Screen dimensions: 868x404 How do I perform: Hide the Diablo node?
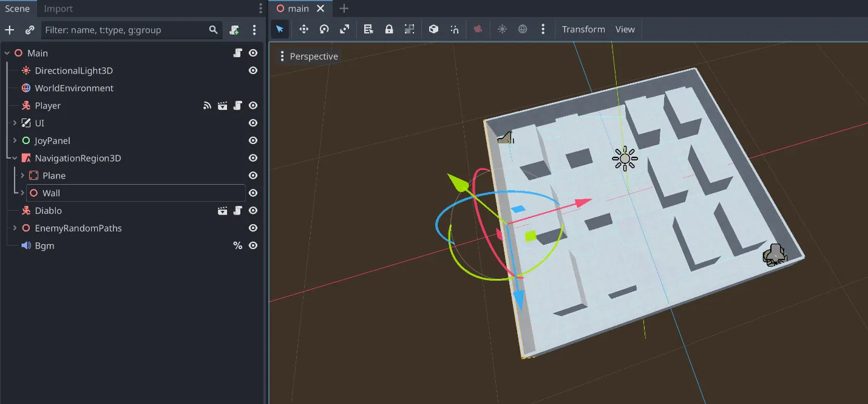point(253,211)
